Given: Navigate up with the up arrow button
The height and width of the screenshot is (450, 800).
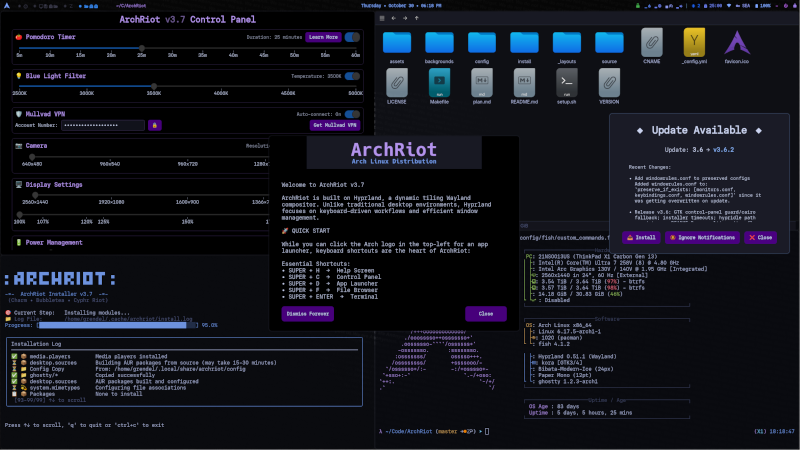Looking at the screenshot, I should click(x=419, y=17).
